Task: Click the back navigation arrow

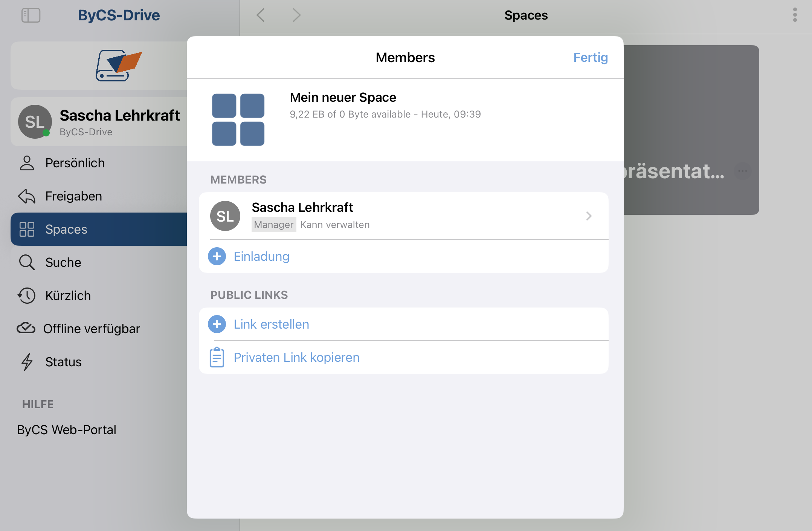Action: pos(261,15)
